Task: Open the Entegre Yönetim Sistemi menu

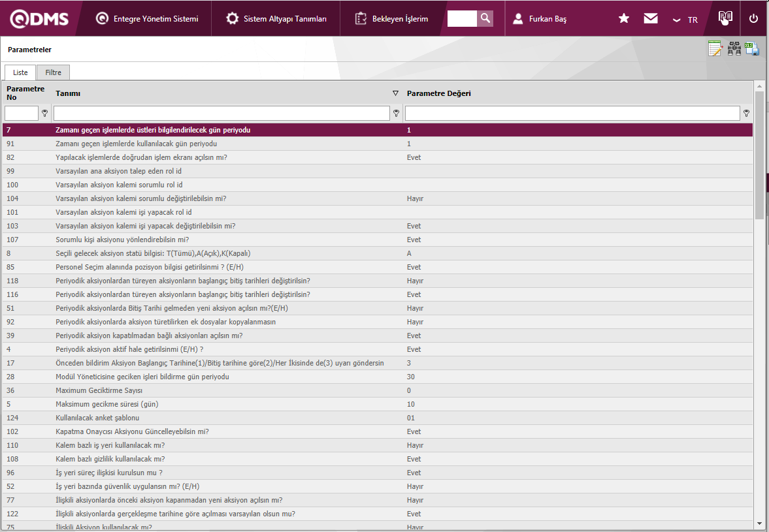Action: (147, 19)
